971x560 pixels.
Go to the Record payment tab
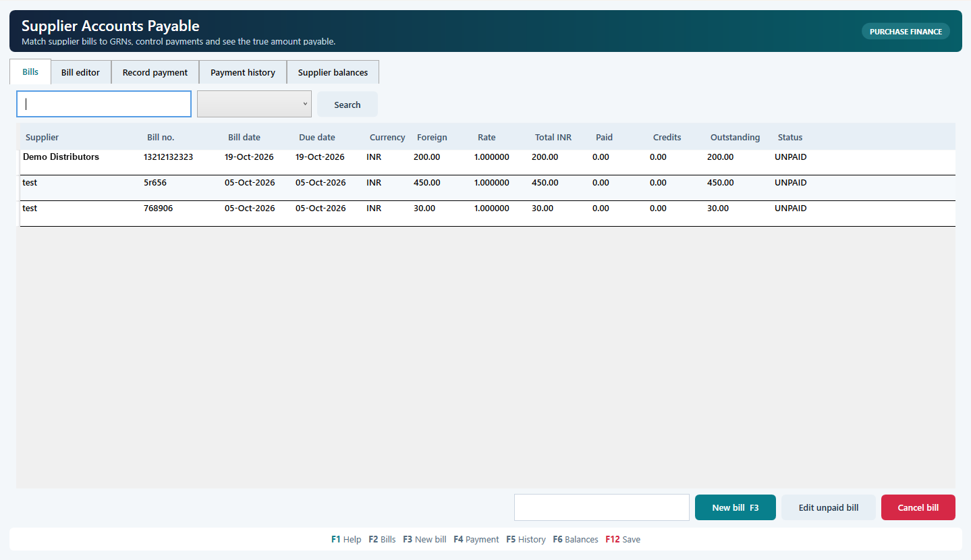[x=155, y=72]
